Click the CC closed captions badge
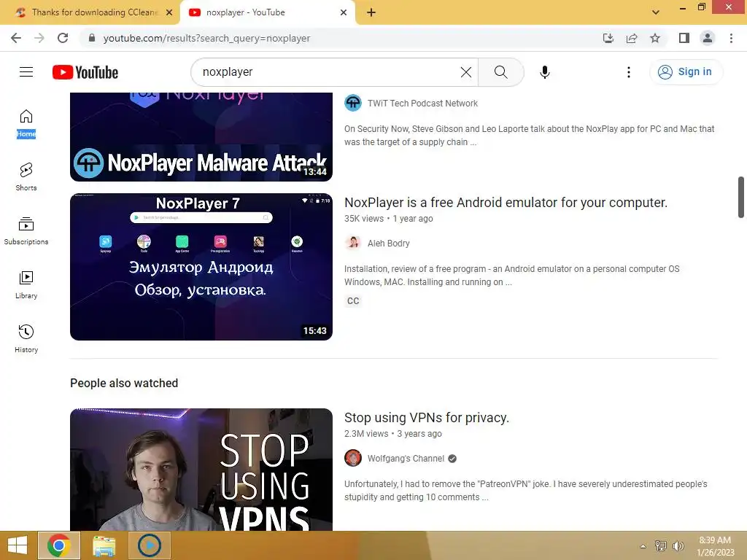The height and width of the screenshot is (560, 747). click(x=353, y=301)
